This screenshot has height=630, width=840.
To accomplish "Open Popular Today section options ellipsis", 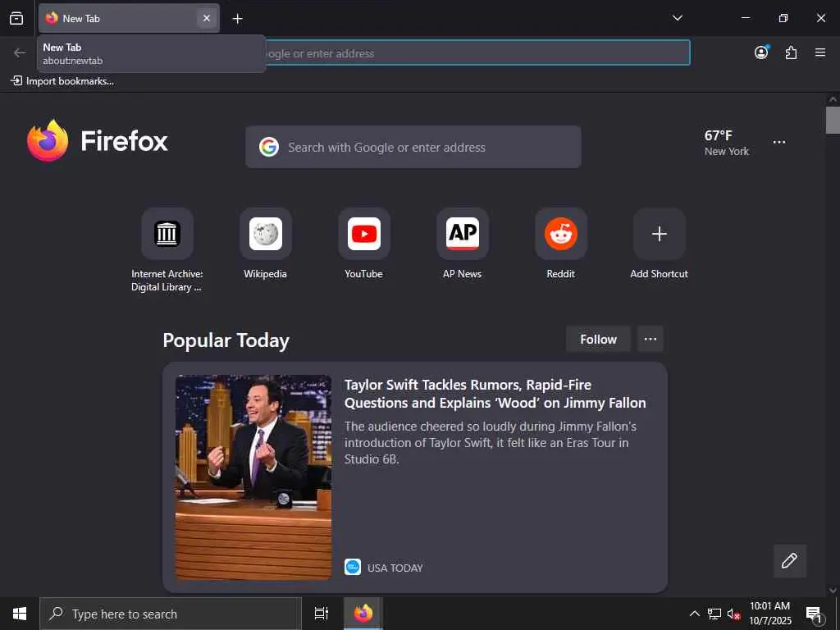I will [651, 339].
